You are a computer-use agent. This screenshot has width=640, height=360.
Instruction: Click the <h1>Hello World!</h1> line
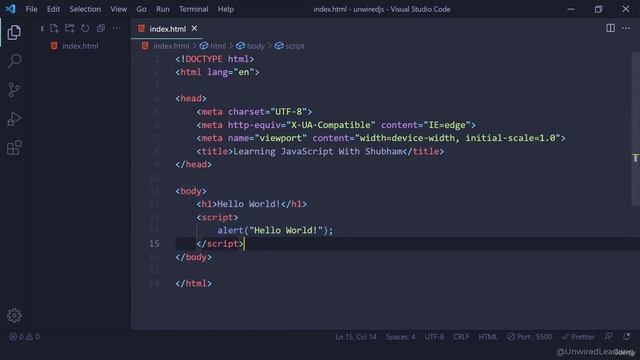pyautogui.click(x=251, y=204)
